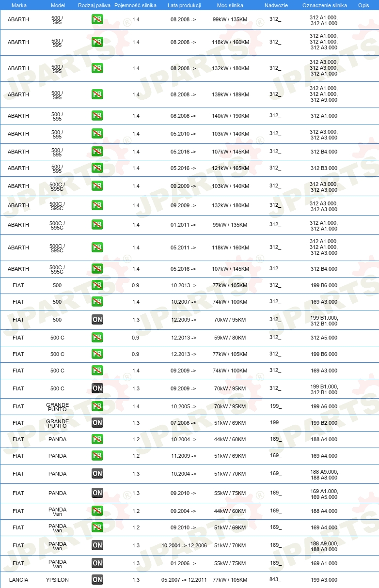Click petrol icon for Abarth 140kW / 190KM row
The width and height of the screenshot is (379, 588).
97,116
